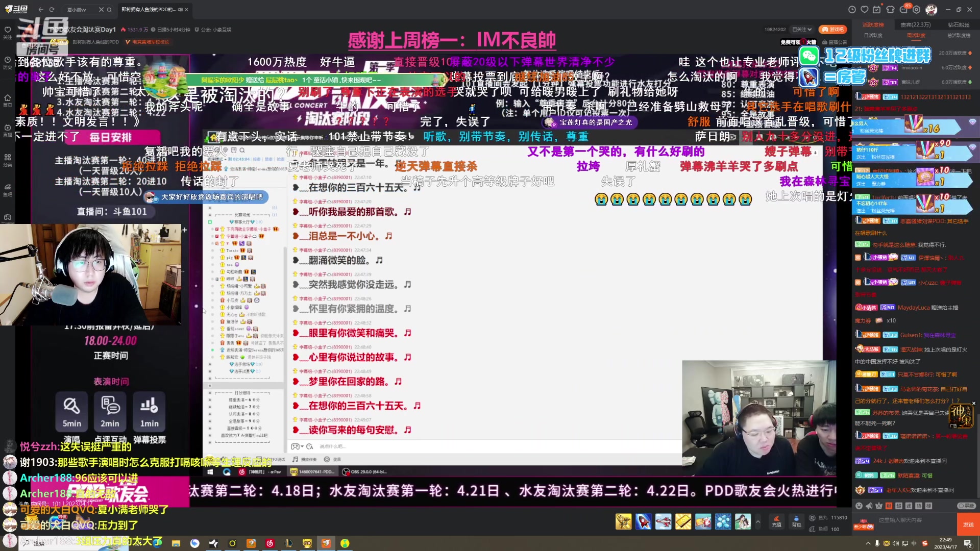Open the 已关注 follow dropdown

pyautogui.click(x=802, y=29)
